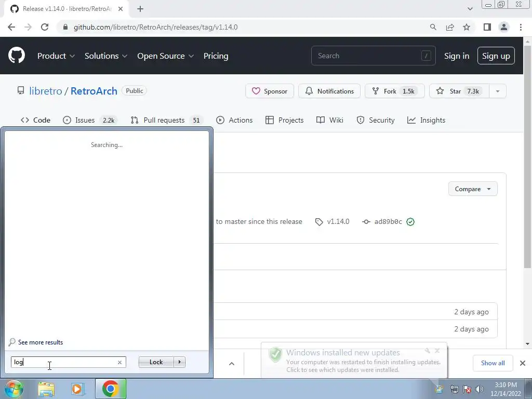Open the Chrome profile avatar icon
The image size is (532, 399).
504,27
